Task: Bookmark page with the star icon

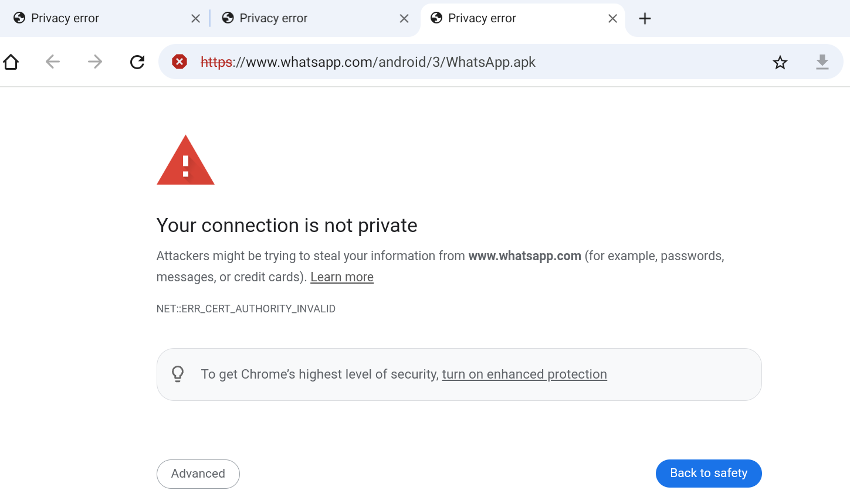Action: tap(780, 62)
